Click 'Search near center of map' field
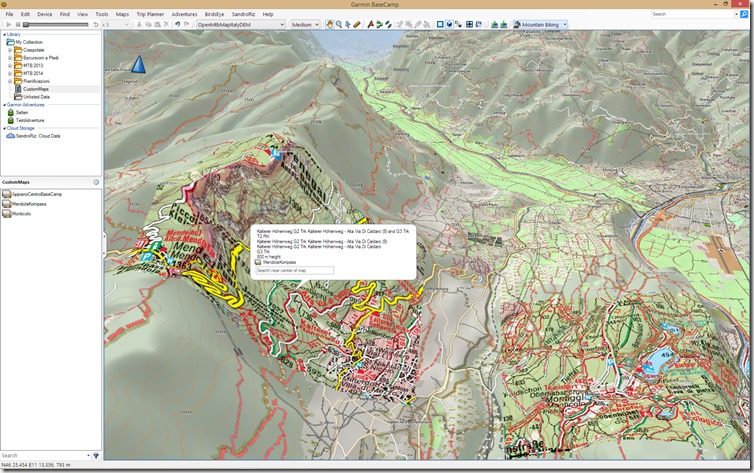754x473 pixels. pos(294,271)
